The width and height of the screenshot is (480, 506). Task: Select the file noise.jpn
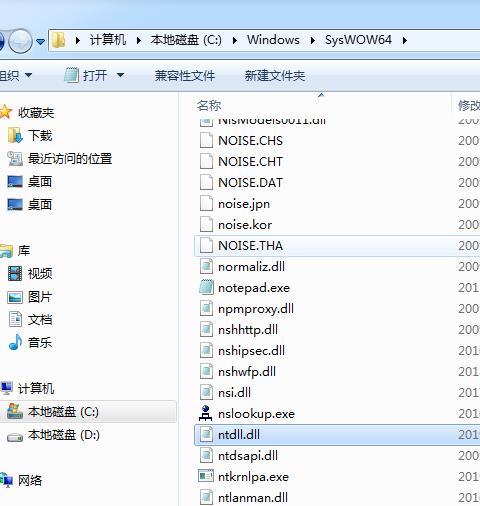point(244,204)
